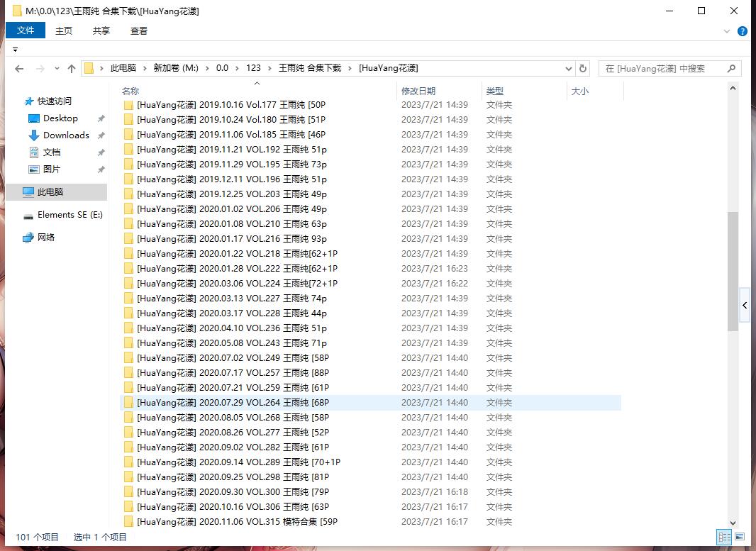Select folder 2020.01.17 VOL.216
Viewport: 756px width, 551px height.
tap(232, 238)
